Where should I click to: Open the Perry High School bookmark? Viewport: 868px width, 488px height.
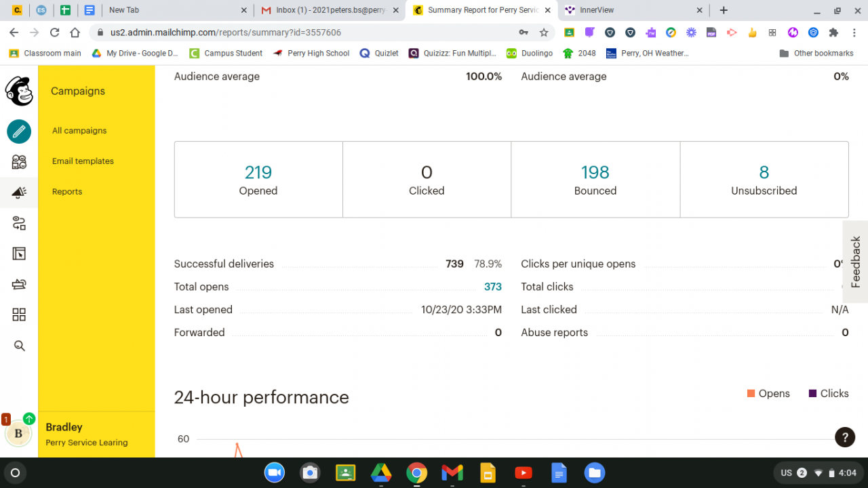(x=311, y=53)
